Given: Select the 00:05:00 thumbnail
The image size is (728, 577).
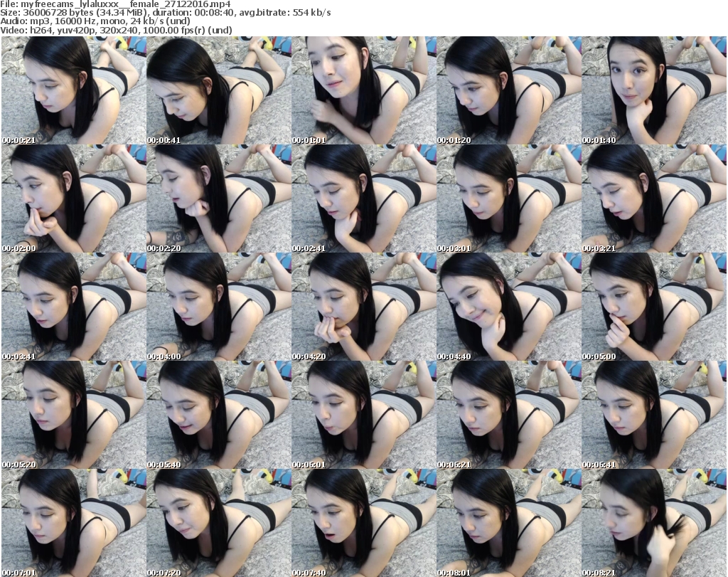Looking at the screenshot, I should (653, 307).
